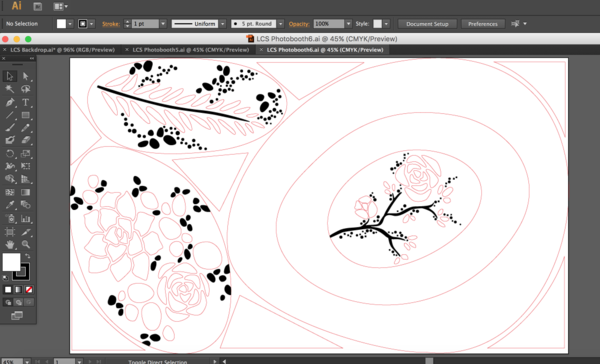Select the Hand tool

10,244
